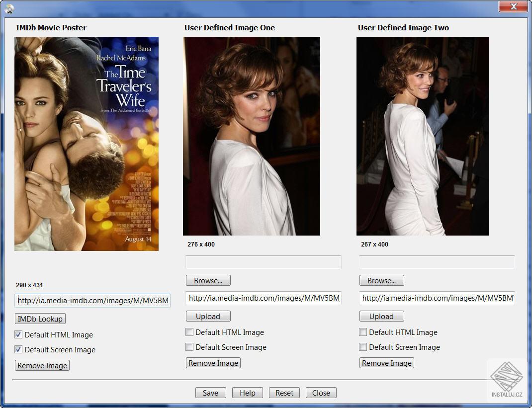The width and height of the screenshot is (532, 408).
Task: Remove User Defined Image Two
Action: [x=386, y=363]
